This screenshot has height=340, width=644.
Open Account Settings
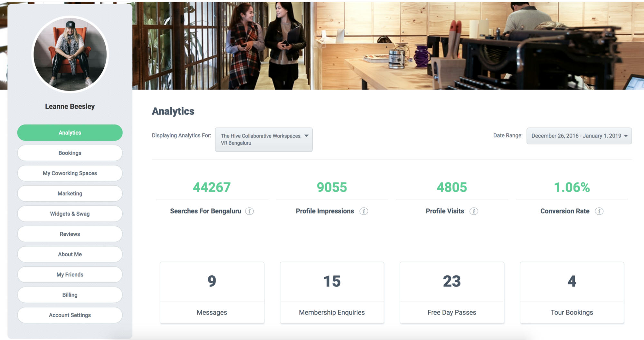(x=70, y=315)
